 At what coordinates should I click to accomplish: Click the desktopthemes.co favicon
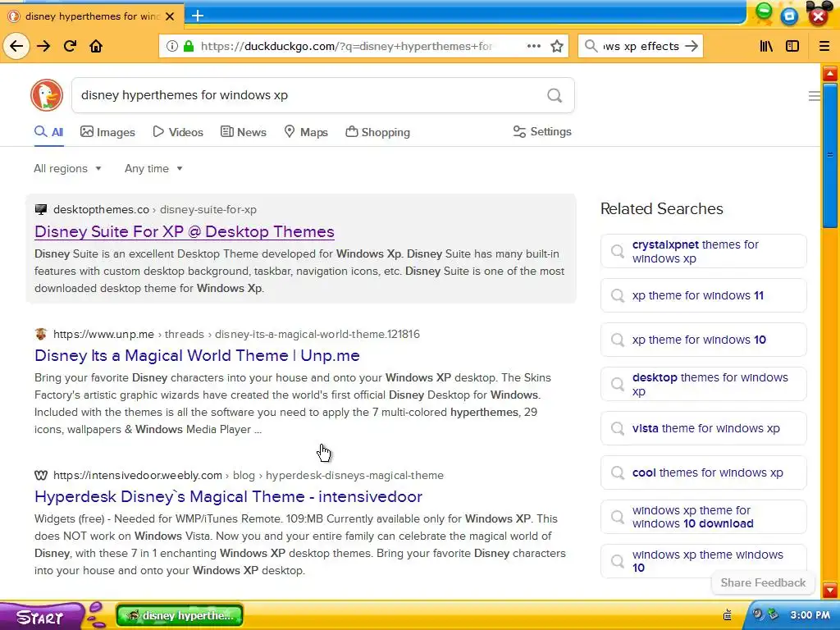point(41,209)
